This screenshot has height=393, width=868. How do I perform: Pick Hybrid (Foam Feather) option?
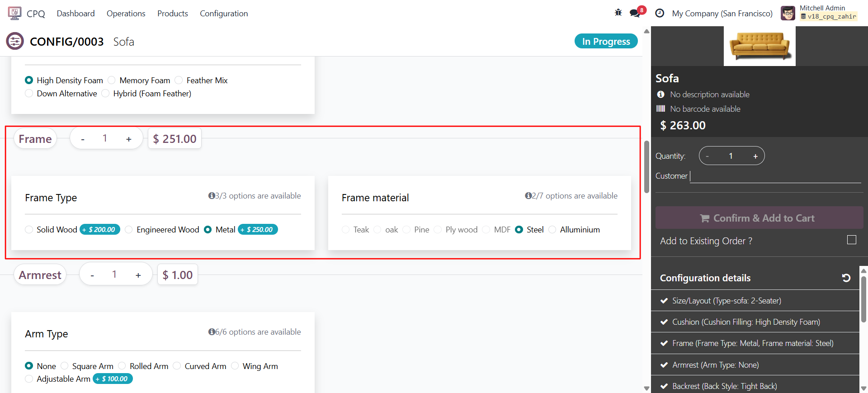pos(105,93)
